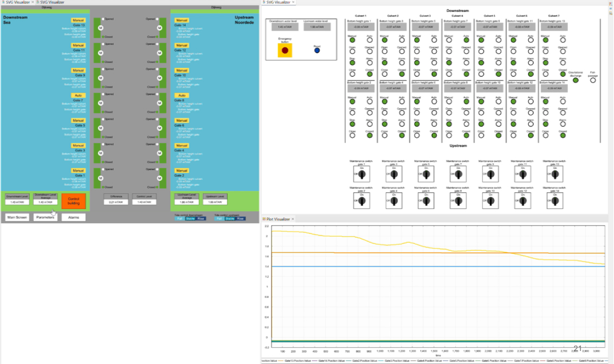
Task: Click the Gate 13 motor M icon
Action: (x=100, y=28)
